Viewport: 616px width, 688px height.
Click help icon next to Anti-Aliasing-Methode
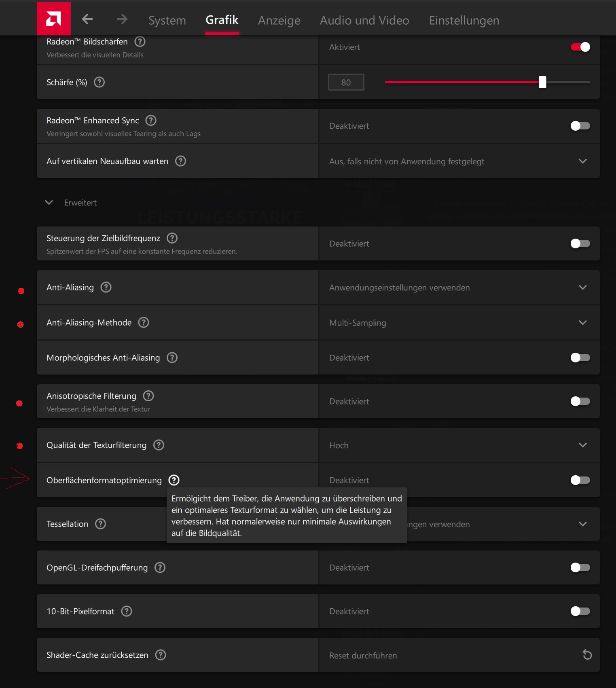tap(144, 322)
